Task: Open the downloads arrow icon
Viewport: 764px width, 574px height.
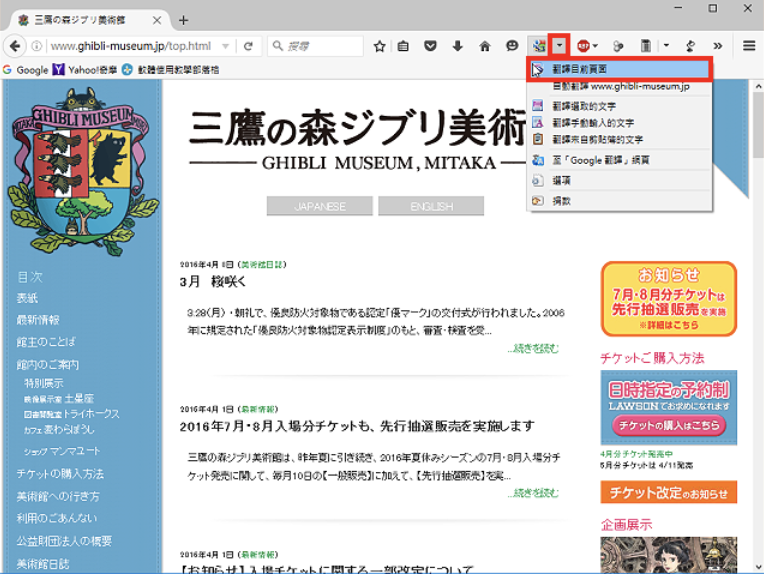Action: point(457,46)
